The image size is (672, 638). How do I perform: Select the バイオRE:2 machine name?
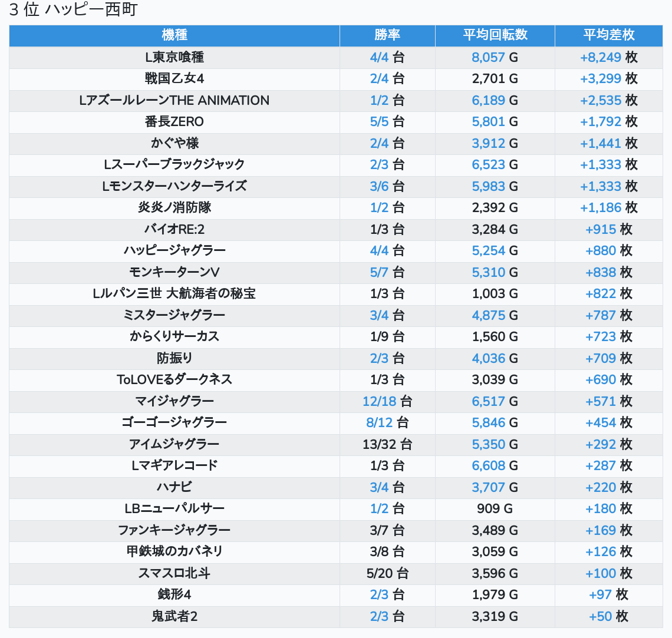click(174, 229)
